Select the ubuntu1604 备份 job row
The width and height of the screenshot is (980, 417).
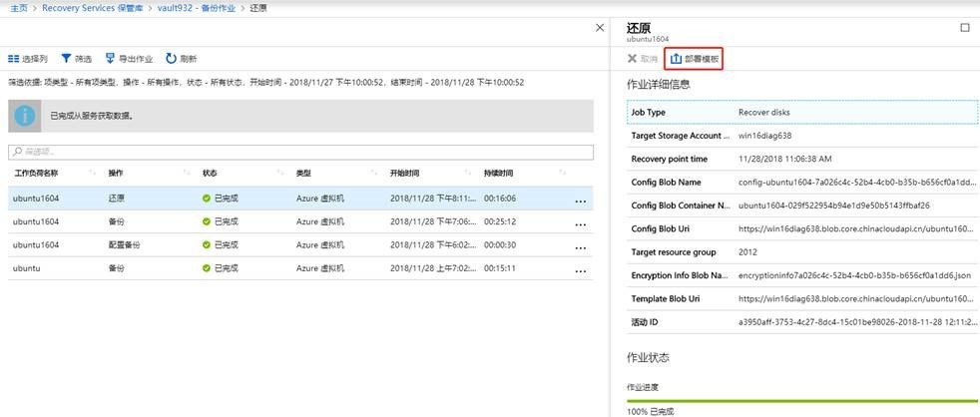click(x=299, y=222)
